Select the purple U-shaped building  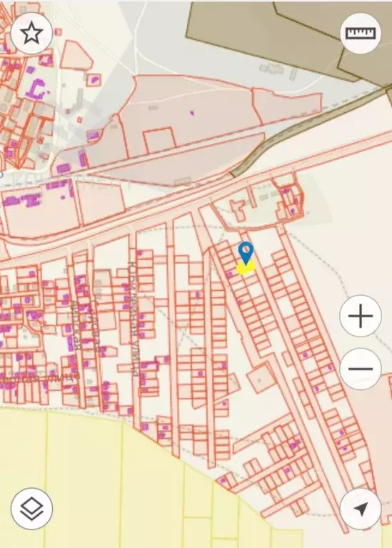pyautogui.click(x=36, y=90)
